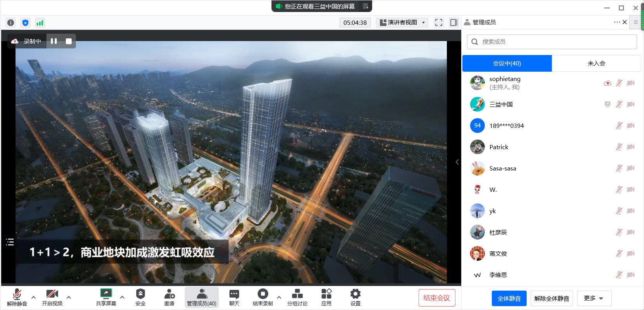Toggle microphone for sophietang

tap(619, 83)
